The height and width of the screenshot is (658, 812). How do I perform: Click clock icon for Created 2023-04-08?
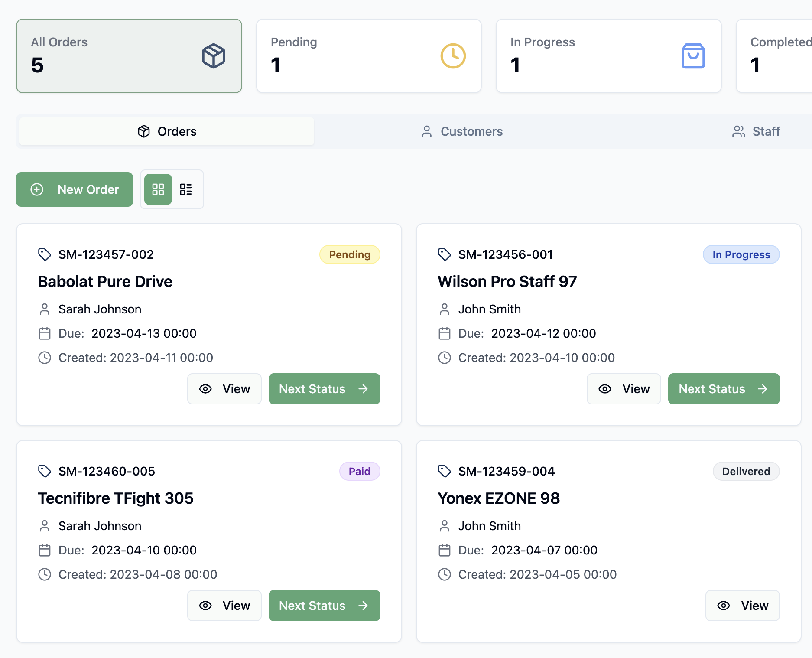pos(45,574)
